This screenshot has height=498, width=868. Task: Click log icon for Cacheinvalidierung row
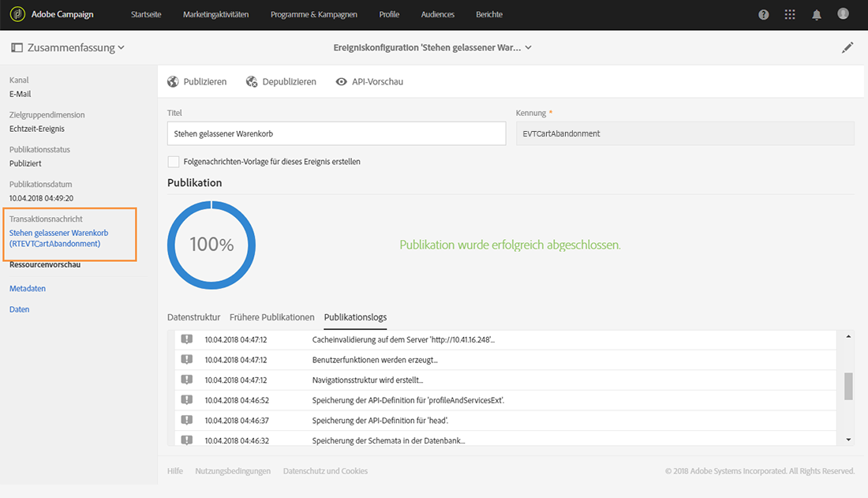tap(187, 339)
